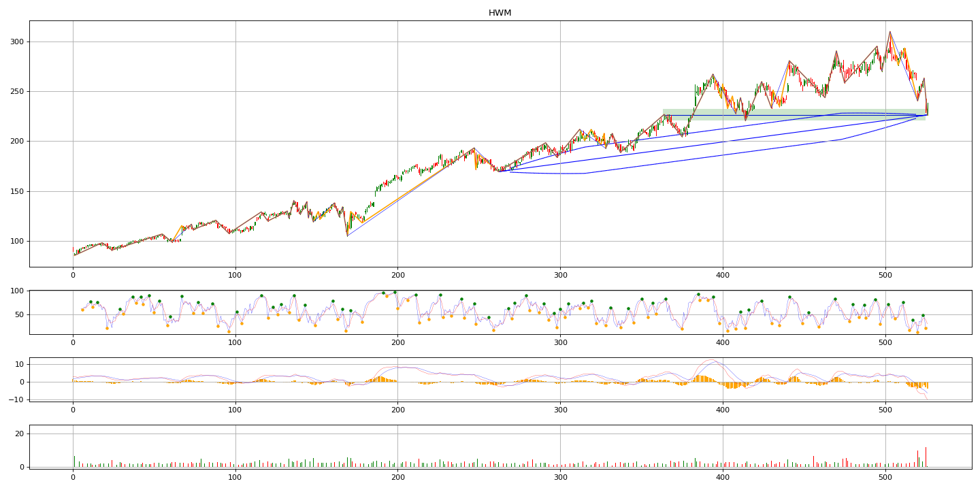The height and width of the screenshot is (490, 980).
Task: Click the 200 x-axis label under oscillator panel
Action: pos(398,344)
